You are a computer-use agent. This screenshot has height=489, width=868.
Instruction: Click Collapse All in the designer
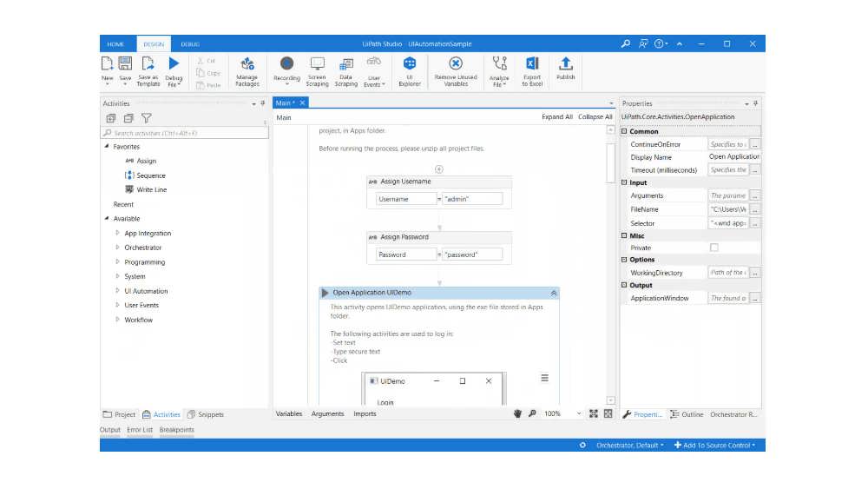click(595, 117)
